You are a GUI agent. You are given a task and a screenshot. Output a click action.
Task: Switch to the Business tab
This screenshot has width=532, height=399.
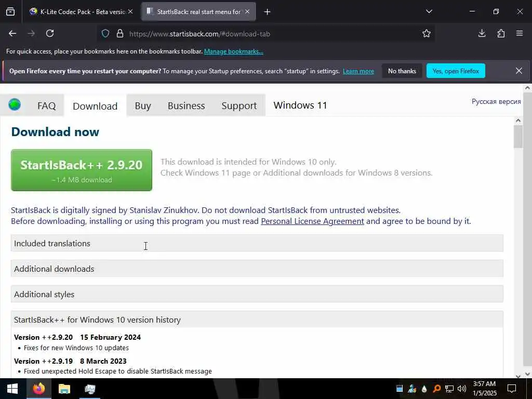pyautogui.click(x=187, y=105)
